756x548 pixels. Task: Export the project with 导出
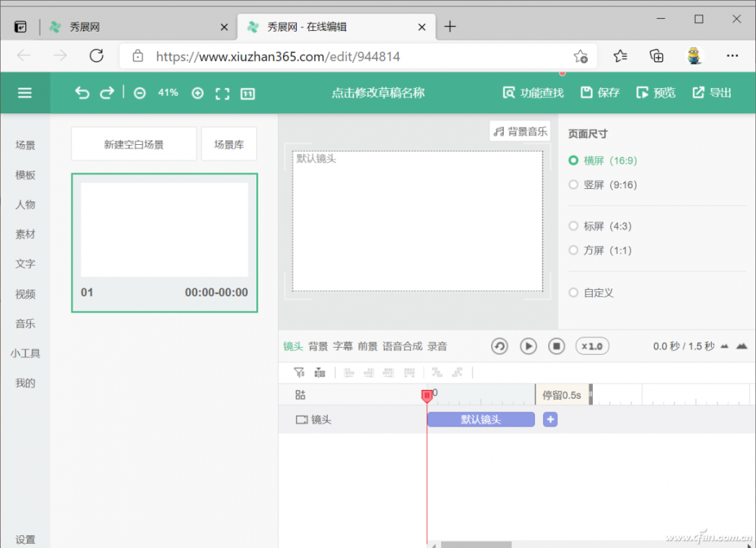(x=712, y=92)
